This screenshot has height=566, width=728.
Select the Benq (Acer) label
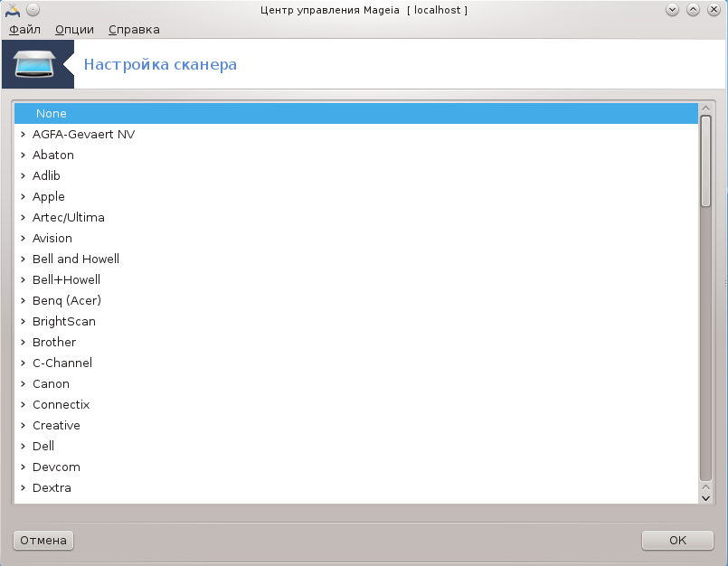point(67,301)
